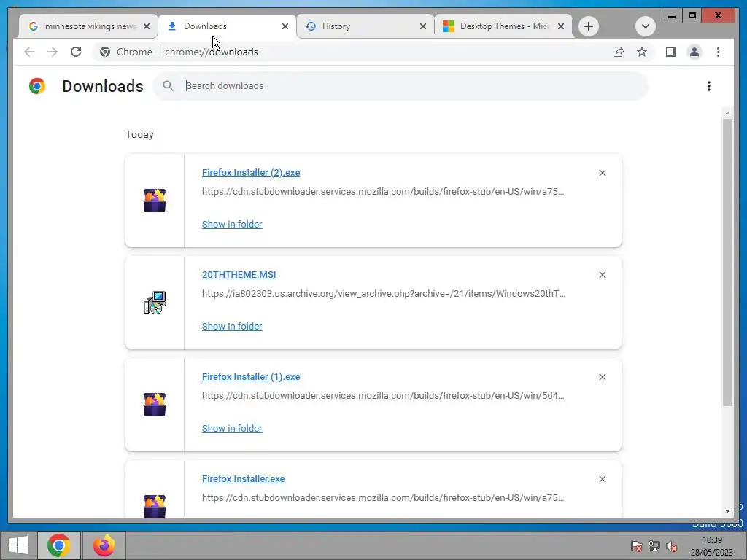Click the muted volume tray icon
Screen dimensions: 747x560
(672, 545)
